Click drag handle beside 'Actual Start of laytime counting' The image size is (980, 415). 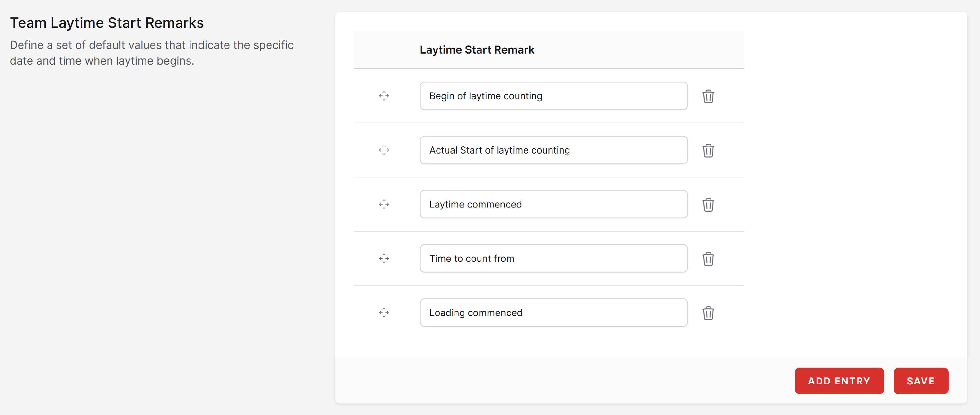pyautogui.click(x=384, y=150)
